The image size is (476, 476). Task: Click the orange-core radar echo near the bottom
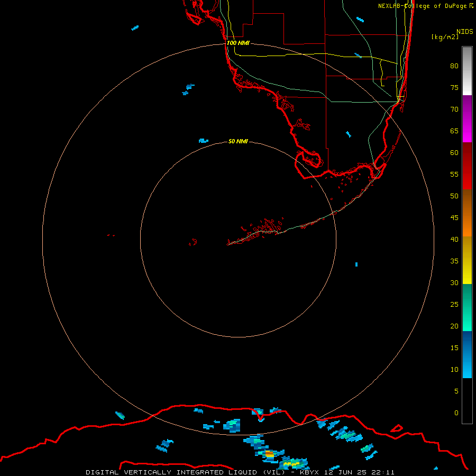pos(269,454)
